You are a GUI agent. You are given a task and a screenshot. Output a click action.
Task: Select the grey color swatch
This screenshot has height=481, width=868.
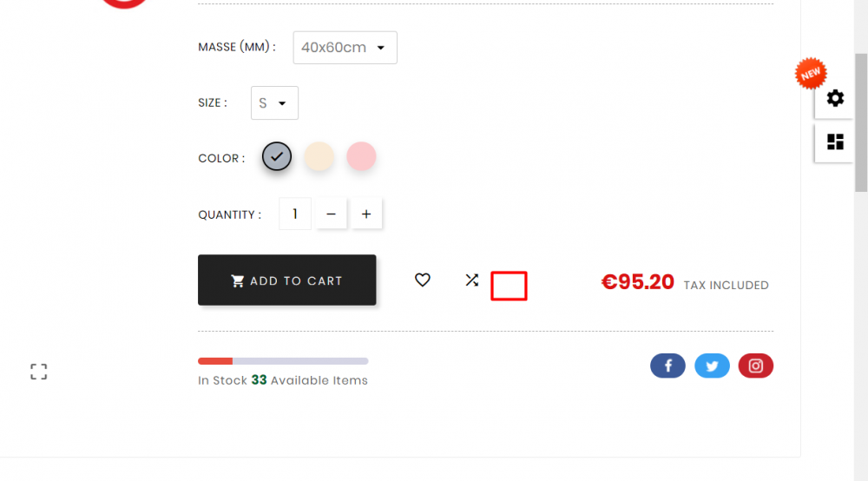click(277, 156)
